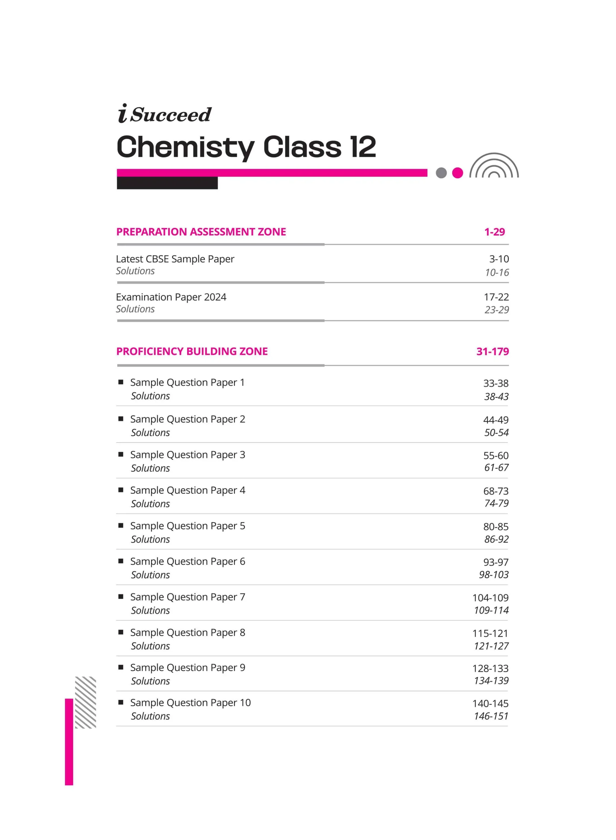Click the grey dot beside the title bar
Screen dimensions: 616x840
click(441, 173)
